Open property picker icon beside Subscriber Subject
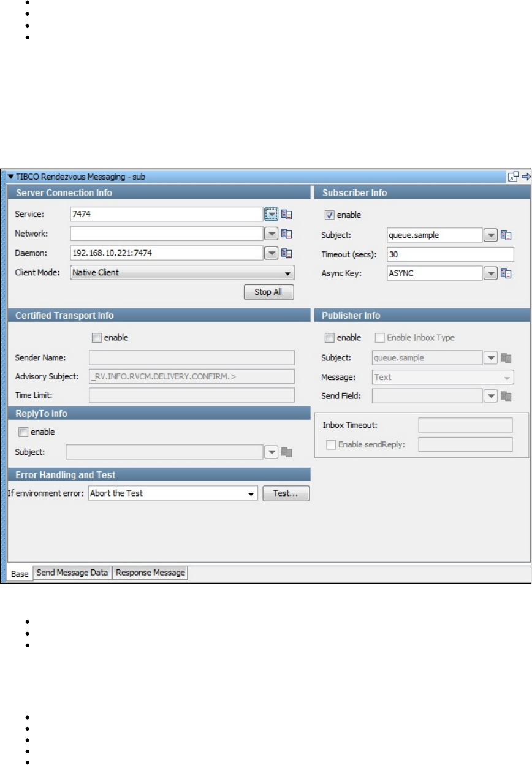The width and height of the screenshot is (532, 765). pos(506,235)
